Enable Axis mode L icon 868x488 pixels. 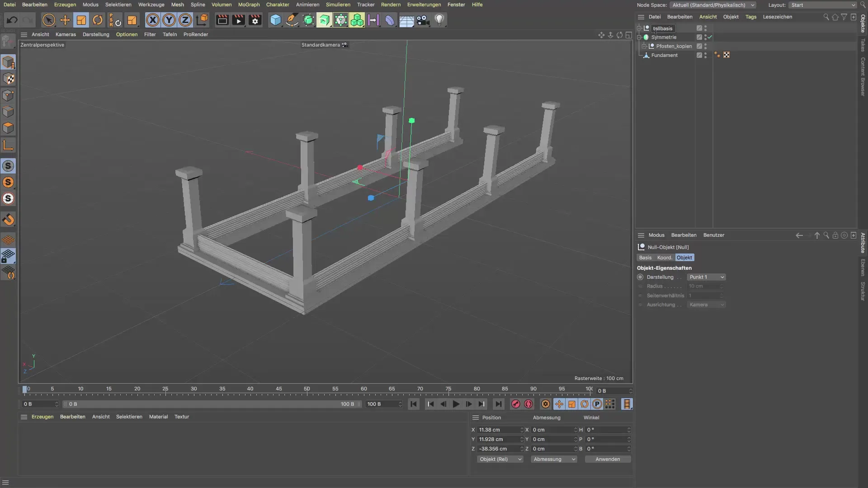pyautogui.click(x=8, y=145)
